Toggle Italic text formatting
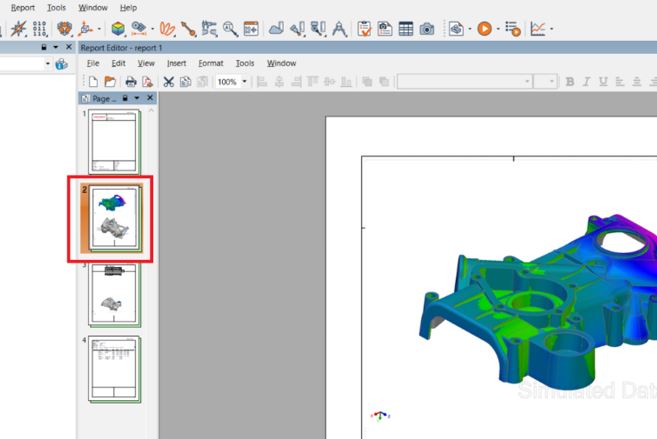 (586, 82)
